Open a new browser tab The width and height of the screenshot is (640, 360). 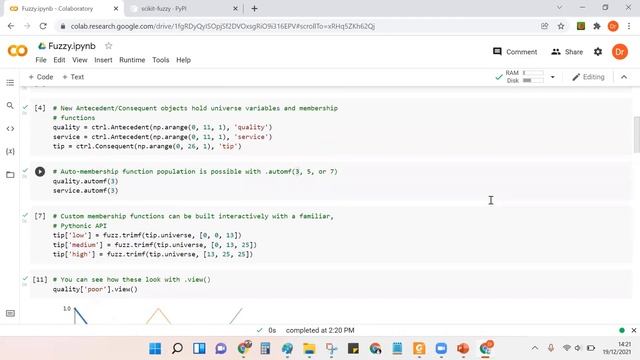[254, 9]
